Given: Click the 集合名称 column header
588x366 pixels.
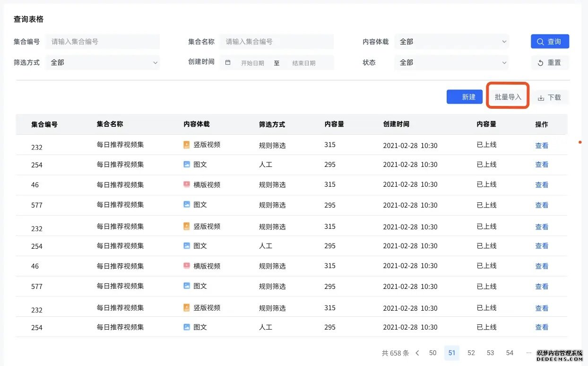Looking at the screenshot, I should tap(110, 124).
